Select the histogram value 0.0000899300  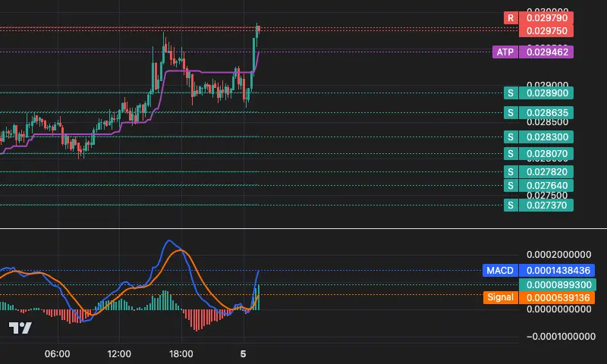click(x=557, y=284)
